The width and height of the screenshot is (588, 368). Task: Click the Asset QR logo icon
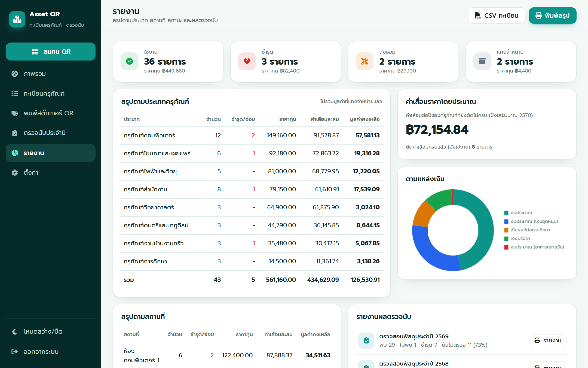(x=17, y=19)
